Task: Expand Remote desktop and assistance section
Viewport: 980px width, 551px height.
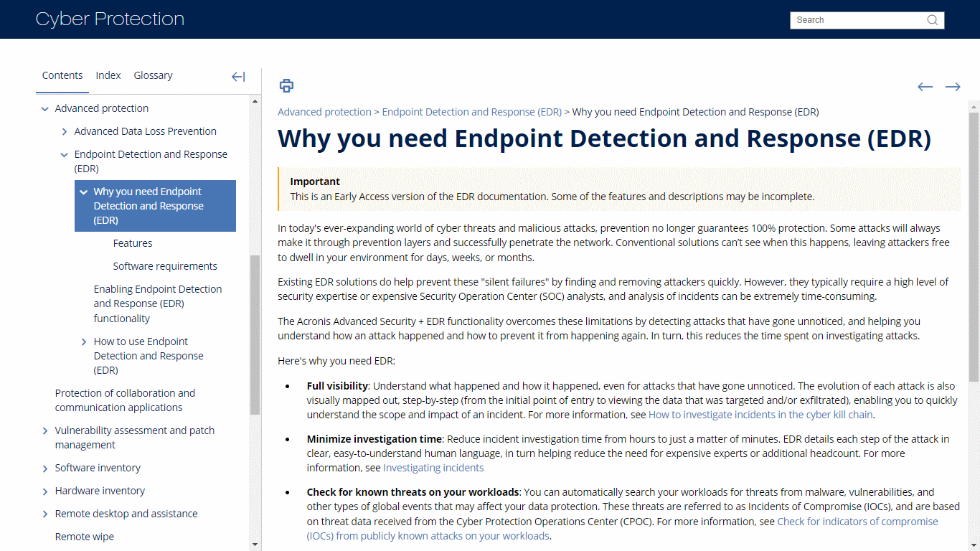Action: (45, 514)
